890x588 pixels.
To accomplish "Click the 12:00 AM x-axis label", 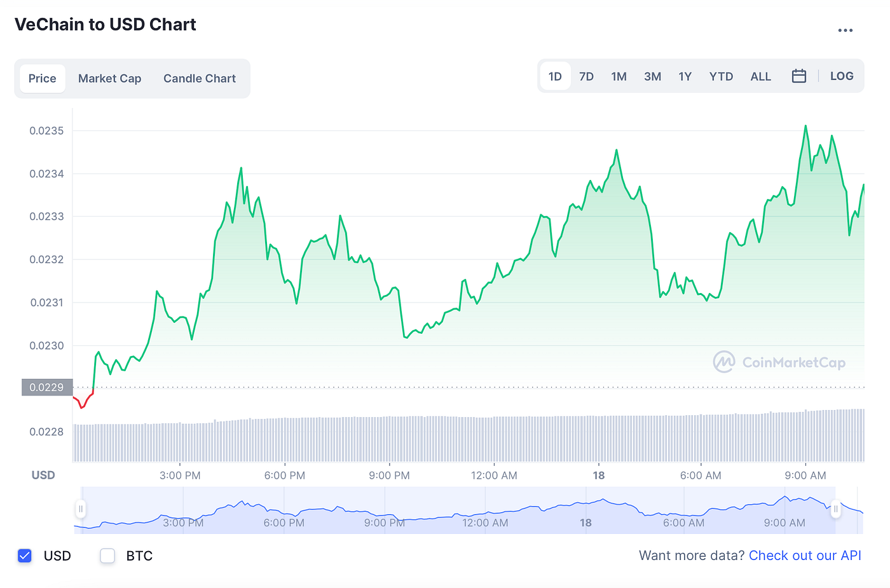I will 494,475.
